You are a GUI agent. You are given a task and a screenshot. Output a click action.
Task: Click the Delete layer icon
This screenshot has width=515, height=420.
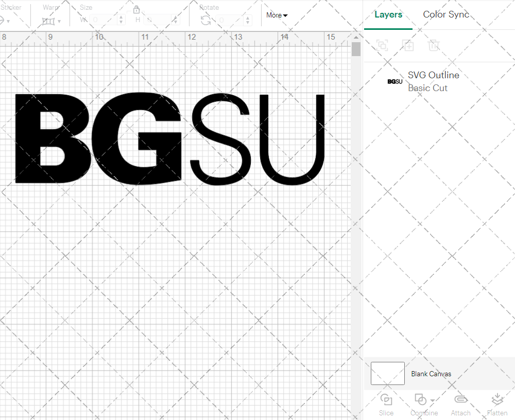tap(434, 45)
